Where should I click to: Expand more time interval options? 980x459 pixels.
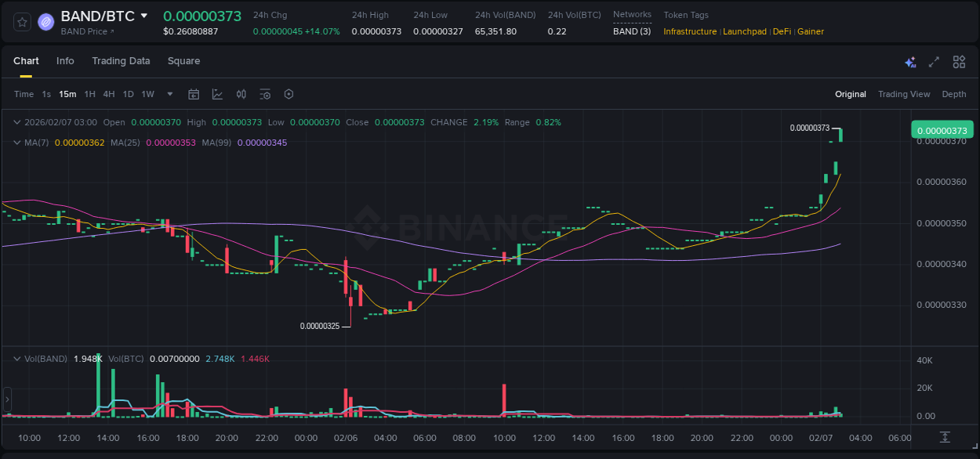click(170, 94)
